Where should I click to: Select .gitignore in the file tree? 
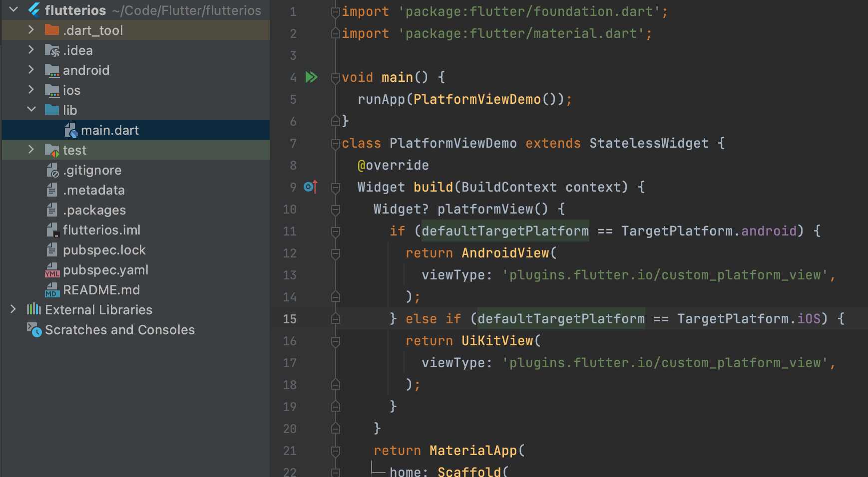pyautogui.click(x=92, y=170)
